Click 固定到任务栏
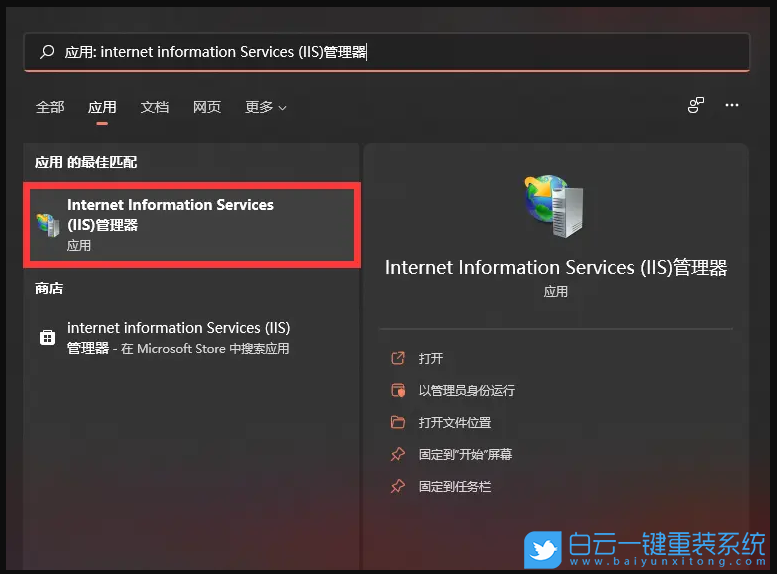This screenshot has width=777, height=574. (x=455, y=487)
